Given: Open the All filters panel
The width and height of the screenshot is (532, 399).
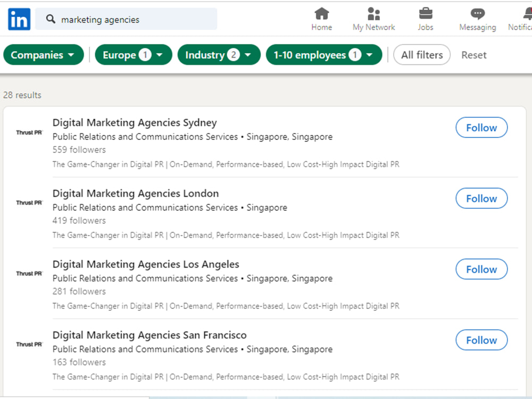Looking at the screenshot, I should click(422, 55).
